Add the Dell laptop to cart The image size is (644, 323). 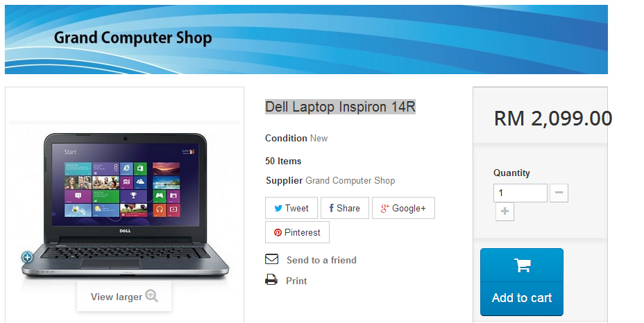tap(522, 282)
